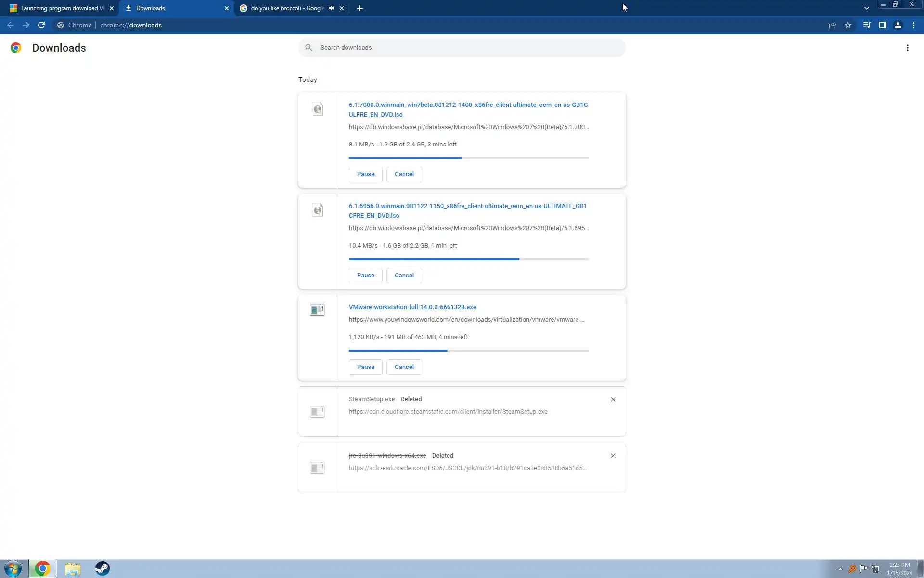
Task: Open the Steam taskbar icon
Action: click(102, 568)
